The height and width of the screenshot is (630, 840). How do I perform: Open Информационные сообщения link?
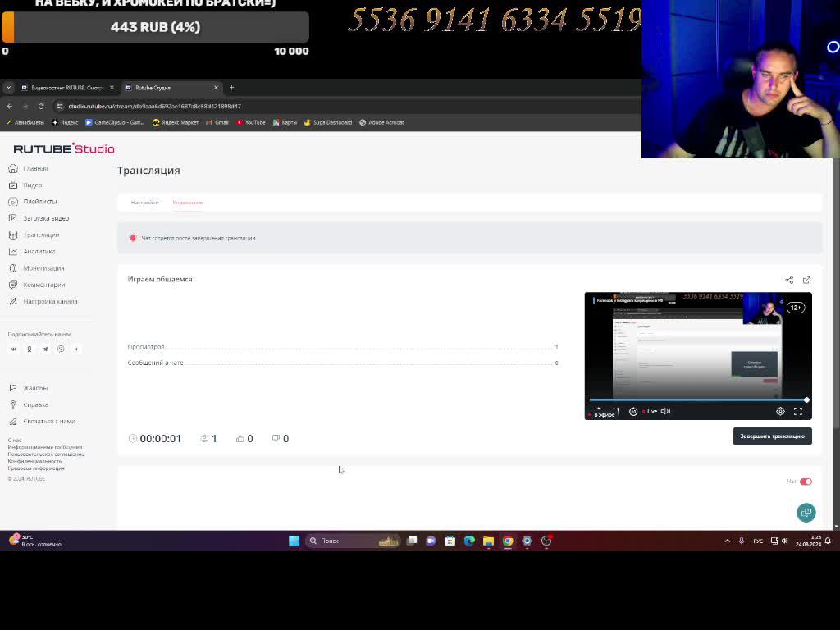click(x=45, y=447)
